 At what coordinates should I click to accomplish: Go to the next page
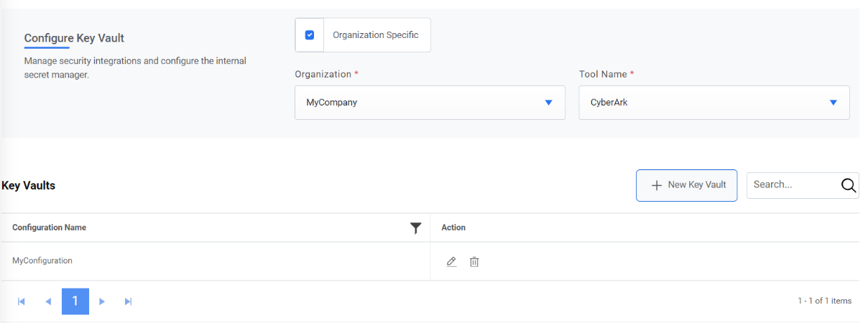(102, 301)
